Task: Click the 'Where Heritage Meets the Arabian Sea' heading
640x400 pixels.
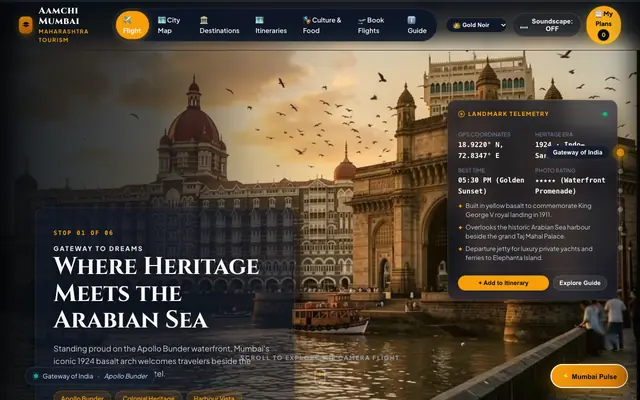Action: (x=156, y=292)
